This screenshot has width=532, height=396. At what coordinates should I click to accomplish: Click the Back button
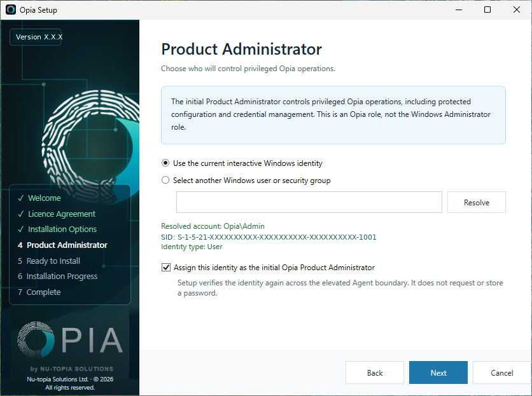pyautogui.click(x=375, y=372)
